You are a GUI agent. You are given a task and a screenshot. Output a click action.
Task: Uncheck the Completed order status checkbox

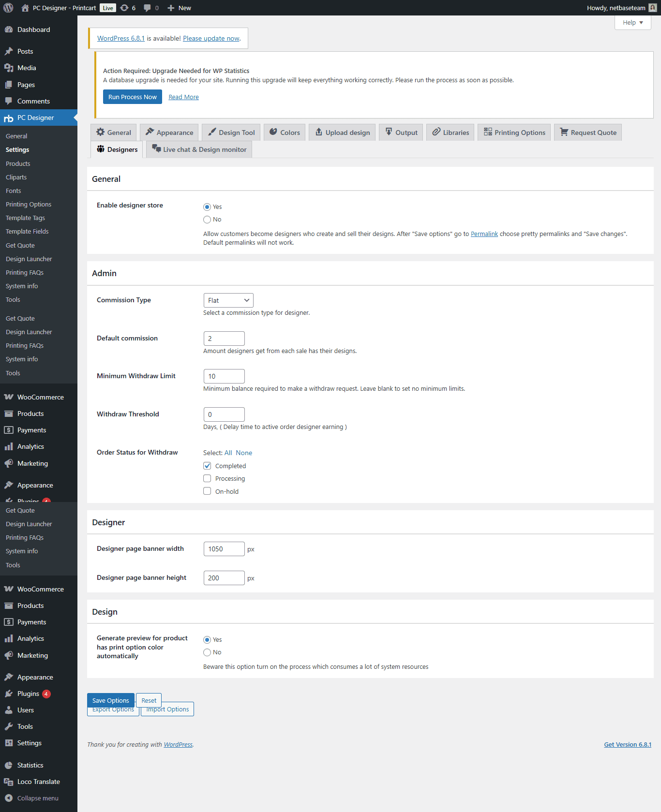click(x=207, y=466)
